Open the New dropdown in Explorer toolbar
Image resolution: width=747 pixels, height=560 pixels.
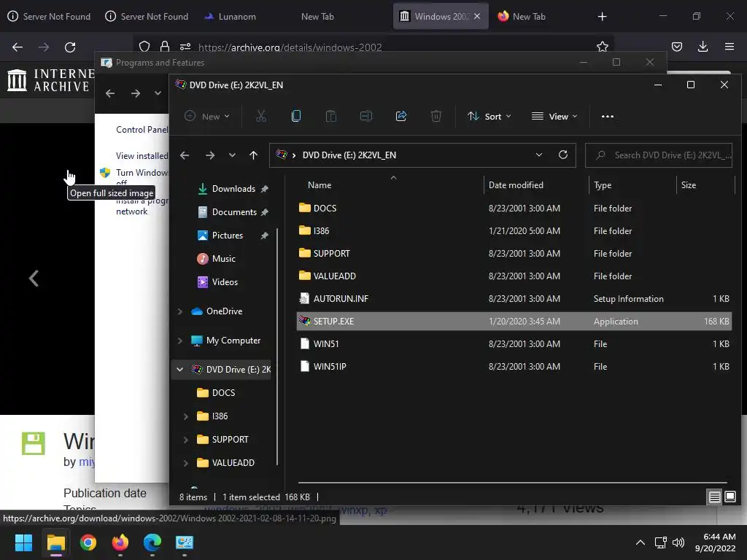pyautogui.click(x=207, y=116)
